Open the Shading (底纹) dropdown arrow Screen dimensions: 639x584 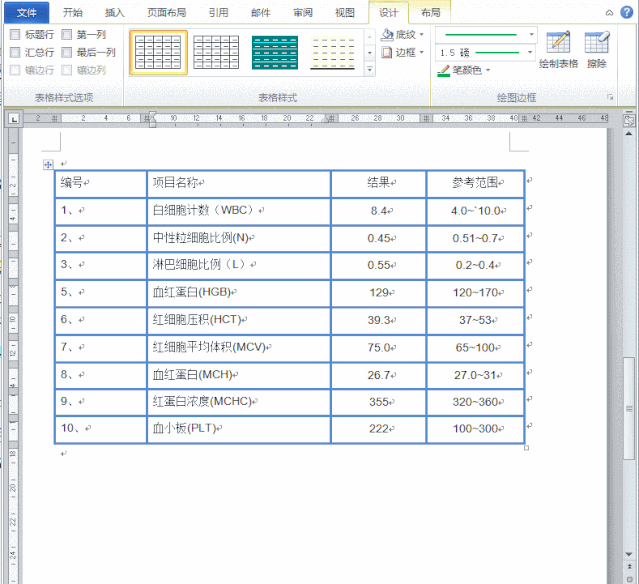[421, 35]
